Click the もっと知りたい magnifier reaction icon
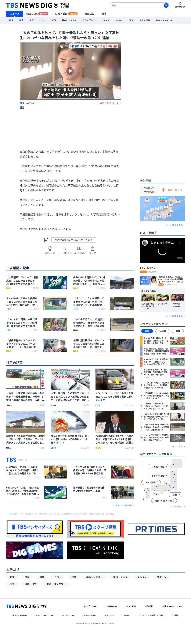 click(64, 248)
